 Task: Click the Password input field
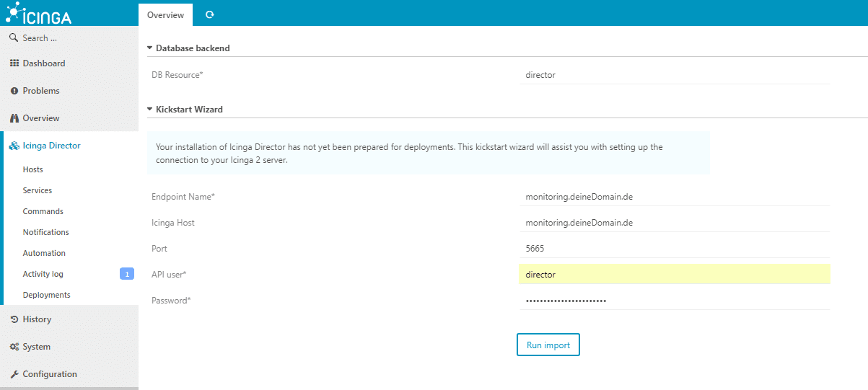coord(674,301)
